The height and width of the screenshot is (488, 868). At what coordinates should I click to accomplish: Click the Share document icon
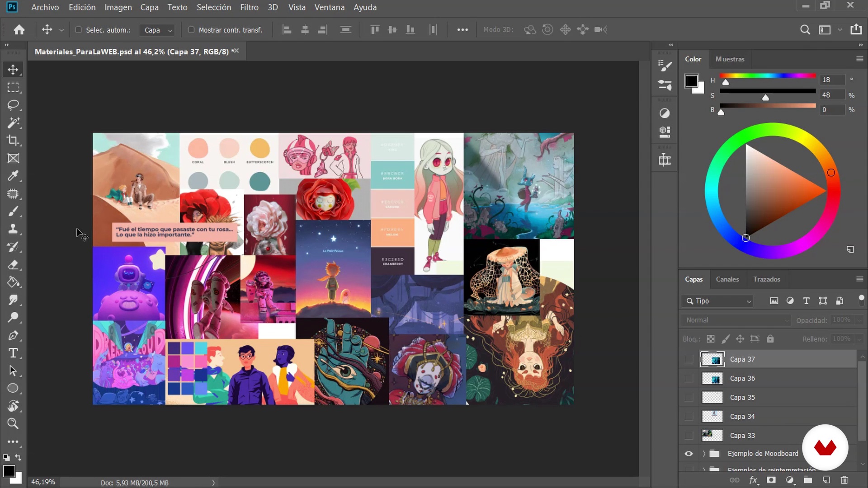(856, 29)
